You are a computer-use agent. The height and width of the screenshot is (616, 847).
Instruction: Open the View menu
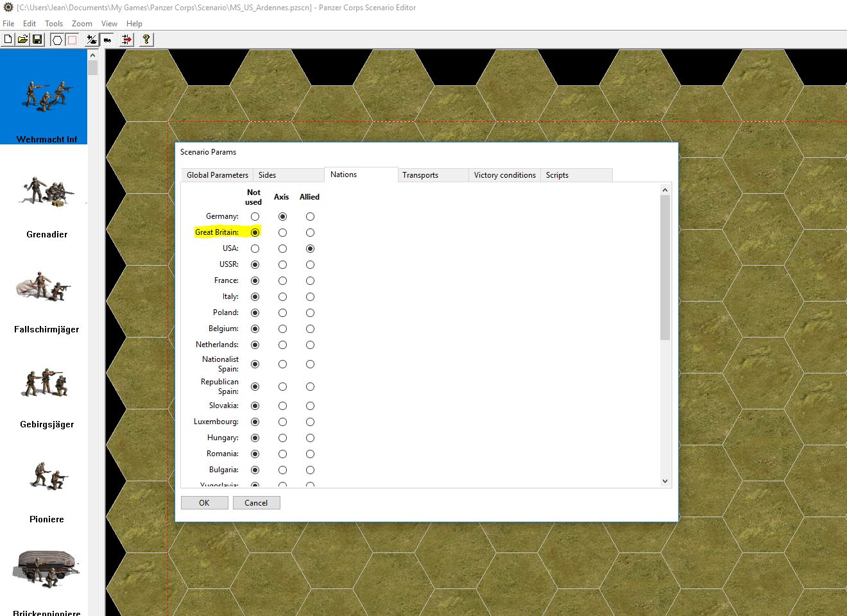click(109, 24)
